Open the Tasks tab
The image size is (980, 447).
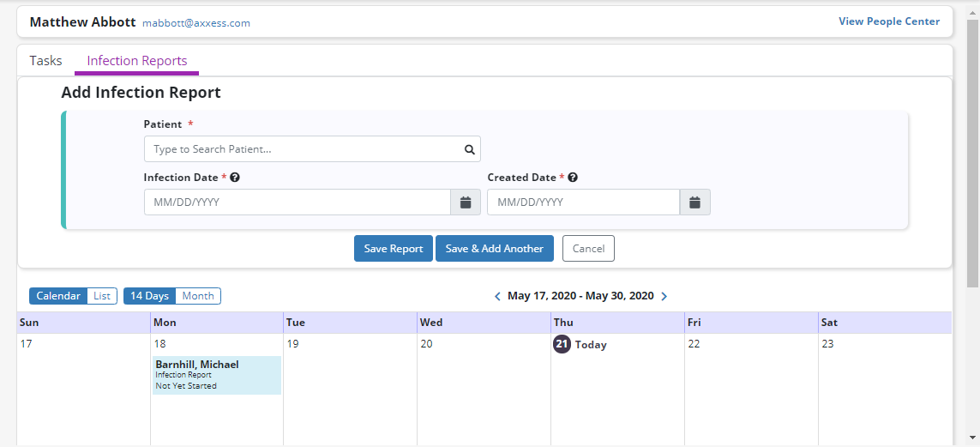(45, 61)
